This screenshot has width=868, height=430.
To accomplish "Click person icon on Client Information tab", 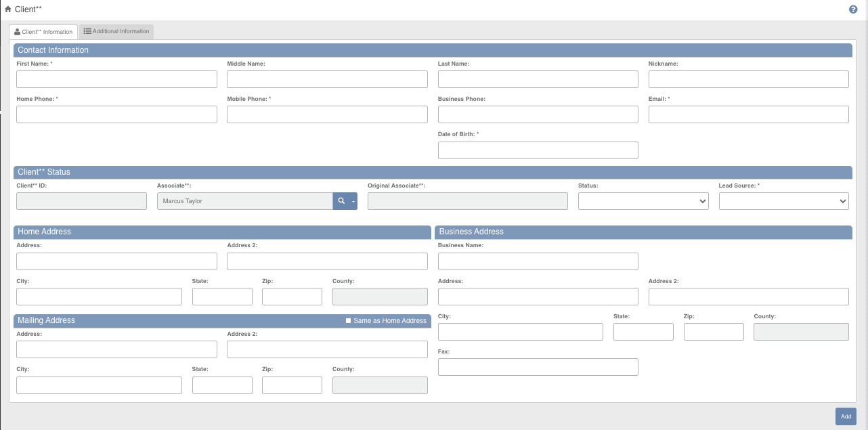I will (x=18, y=32).
